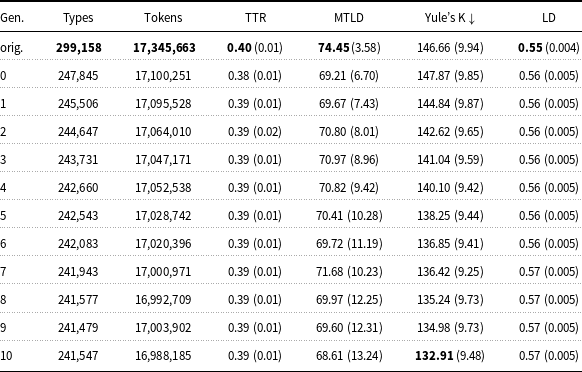Screen dimensions: 582x372
Task: Click bold LD value 0.55
Action: coord(530,48)
